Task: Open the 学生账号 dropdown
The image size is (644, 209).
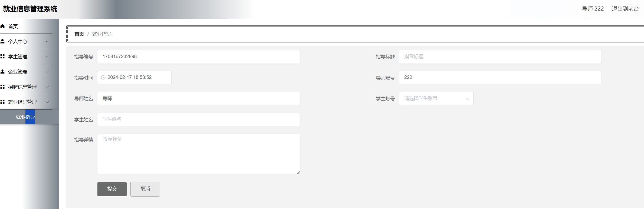Action: pyautogui.click(x=436, y=98)
